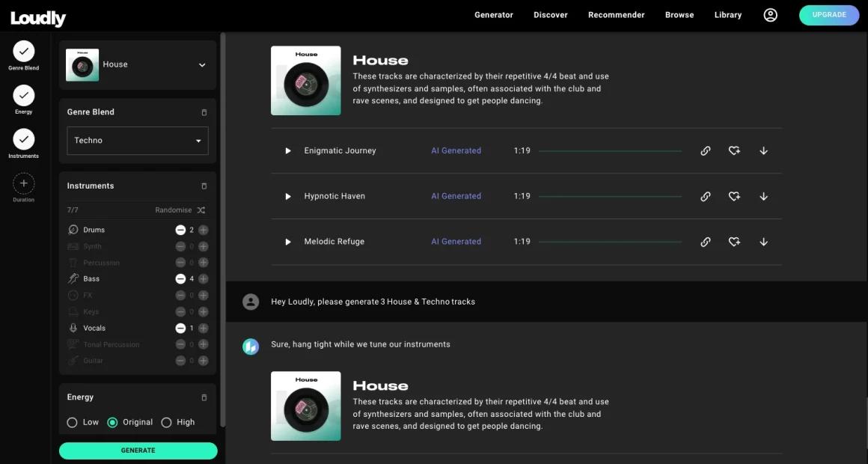Copy link for Hypnotic Haven

click(705, 196)
